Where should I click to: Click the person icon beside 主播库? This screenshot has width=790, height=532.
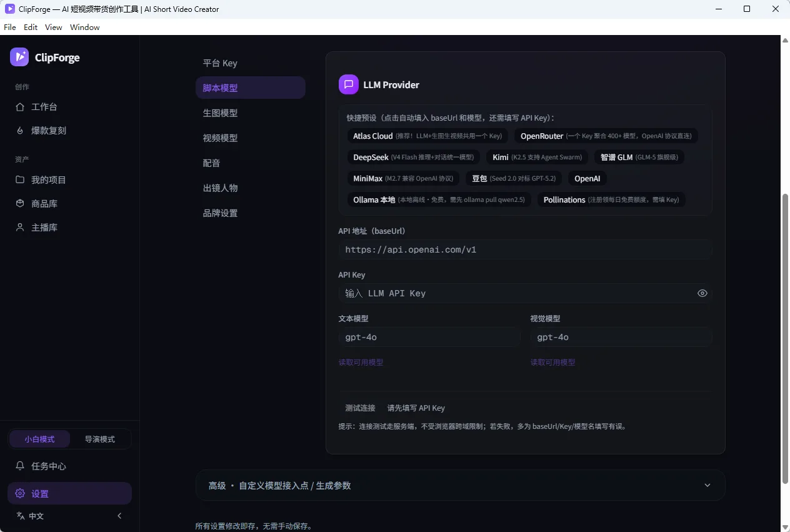click(21, 227)
